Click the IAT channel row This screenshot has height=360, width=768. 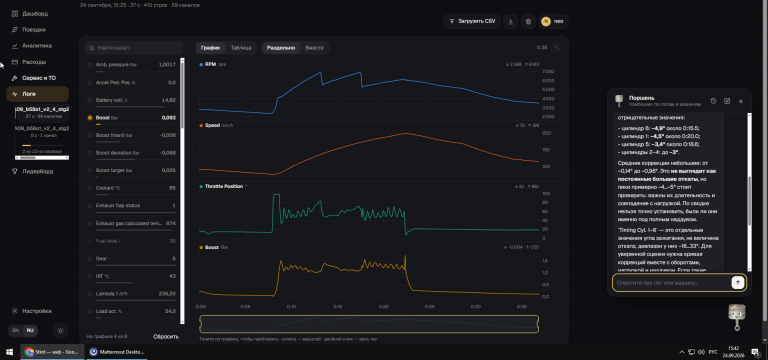[132, 276]
